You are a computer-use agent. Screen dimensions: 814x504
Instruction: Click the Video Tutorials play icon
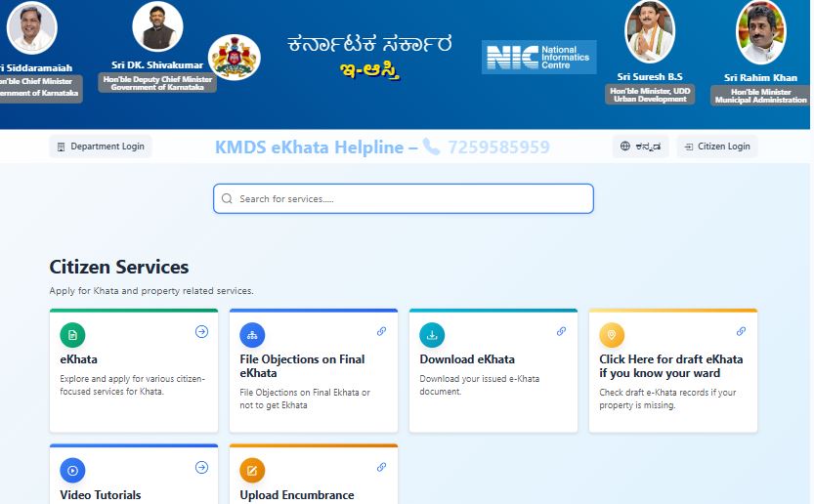(x=72, y=470)
